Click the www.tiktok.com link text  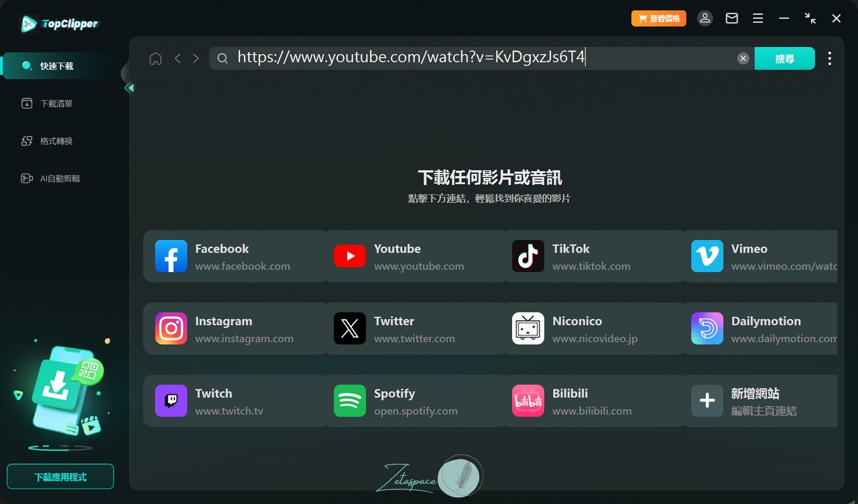click(591, 266)
